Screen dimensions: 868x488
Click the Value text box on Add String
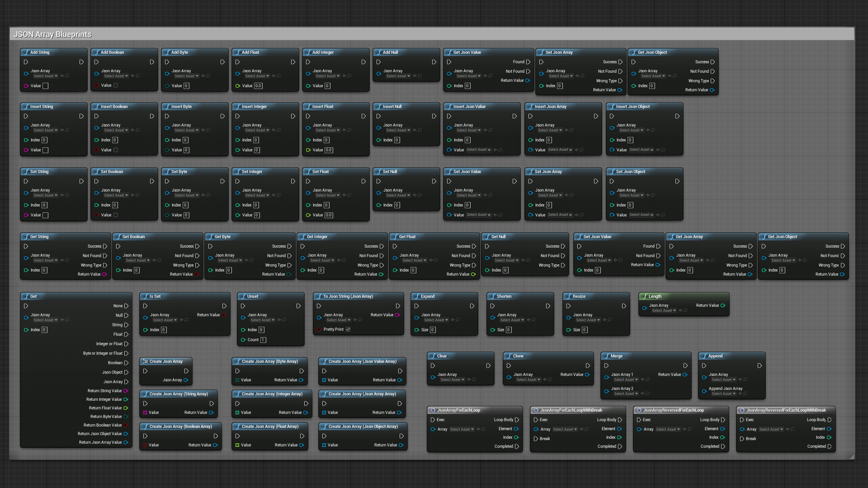pyautogui.click(x=45, y=86)
